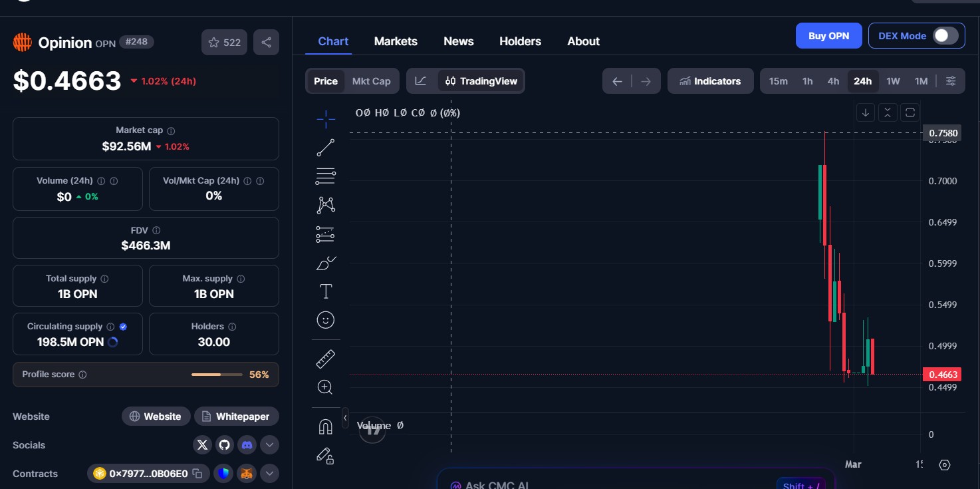This screenshot has height=489, width=980.
Task: Collapse the left drawing toolbar chevron
Action: coord(345,418)
